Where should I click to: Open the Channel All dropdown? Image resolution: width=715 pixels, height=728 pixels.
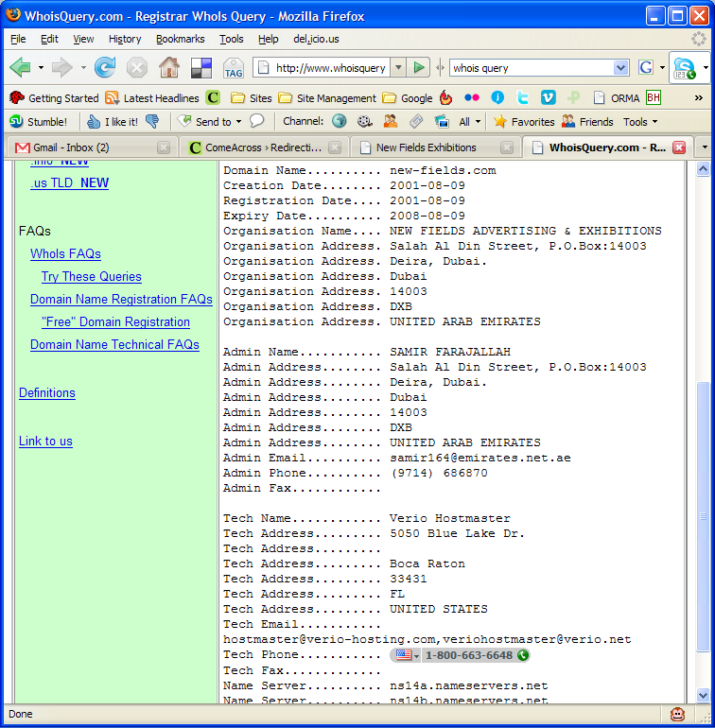pyautogui.click(x=469, y=122)
